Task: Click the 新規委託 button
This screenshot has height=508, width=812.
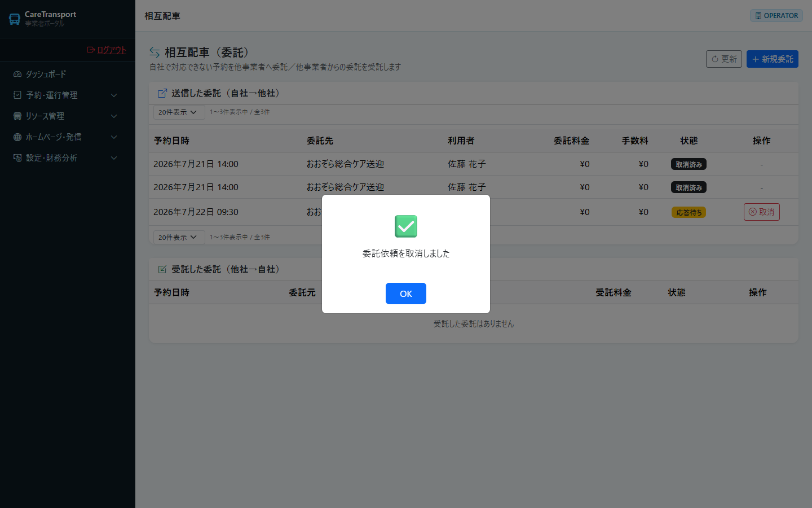Action: 773,59
